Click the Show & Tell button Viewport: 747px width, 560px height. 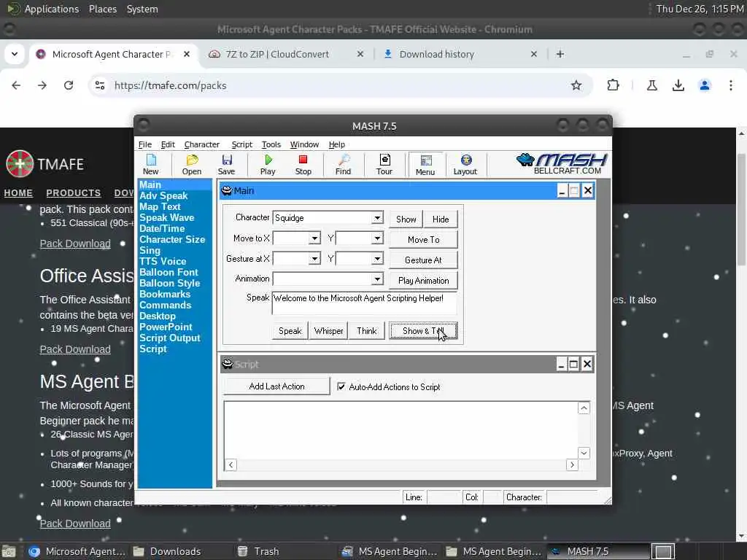click(424, 331)
